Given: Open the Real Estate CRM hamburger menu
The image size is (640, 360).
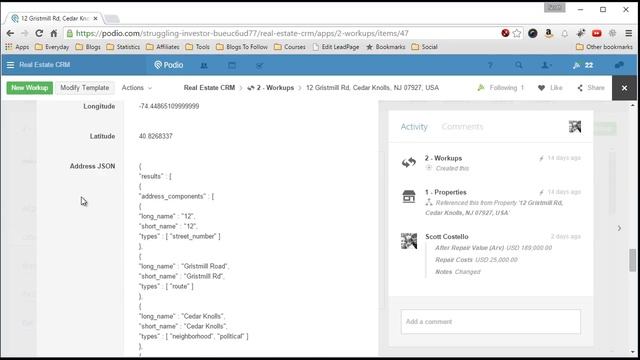Looking at the screenshot, I should point(11,65).
